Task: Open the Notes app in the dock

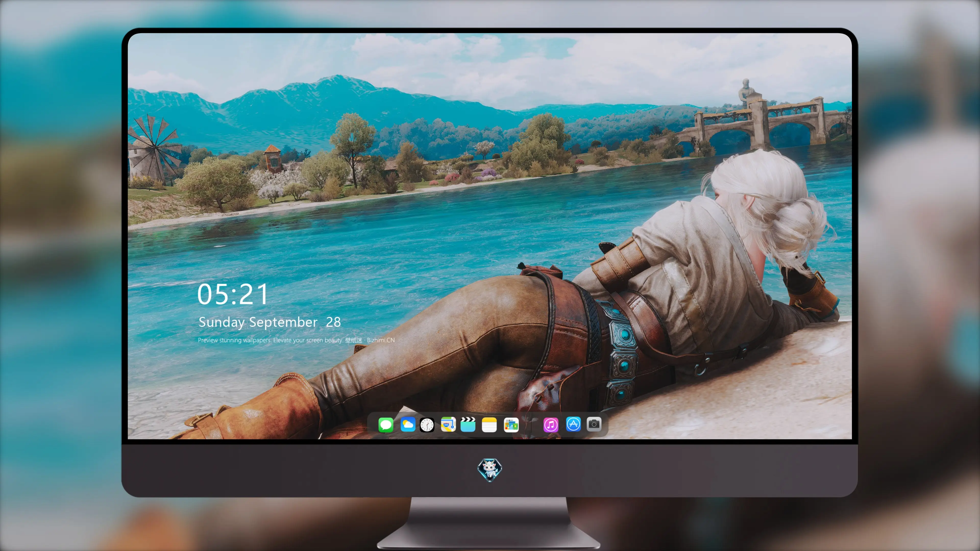Action: click(489, 424)
